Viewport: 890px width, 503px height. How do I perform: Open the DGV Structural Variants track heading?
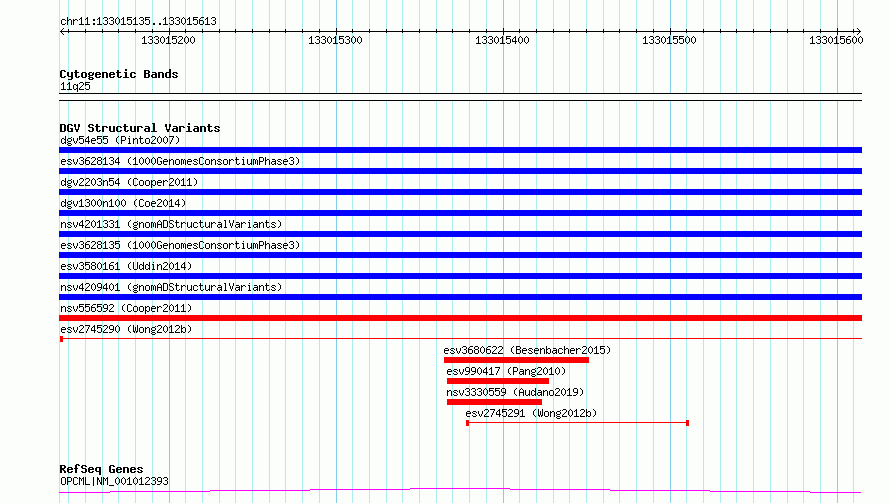point(140,128)
